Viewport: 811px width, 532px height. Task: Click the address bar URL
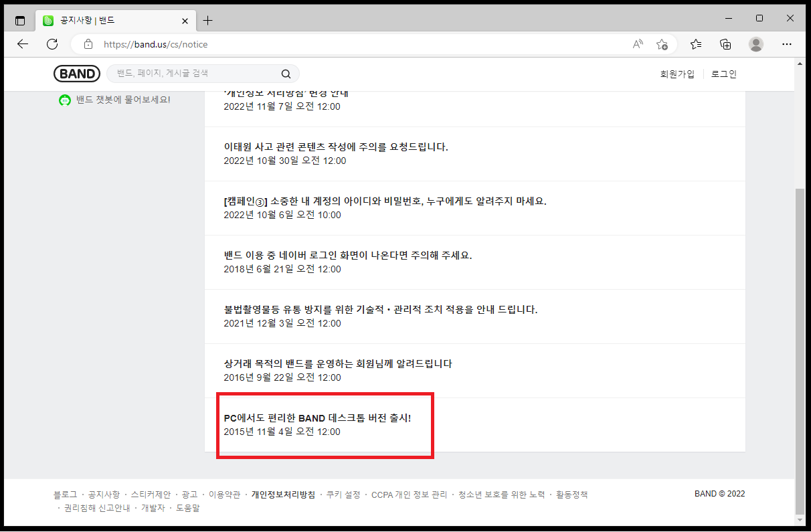click(x=156, y=44)
